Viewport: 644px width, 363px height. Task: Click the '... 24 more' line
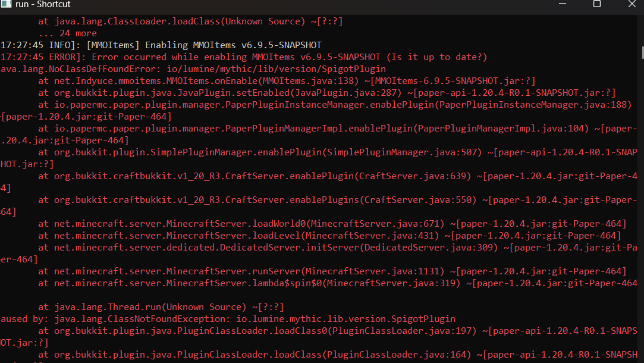(x=68, y=33)
